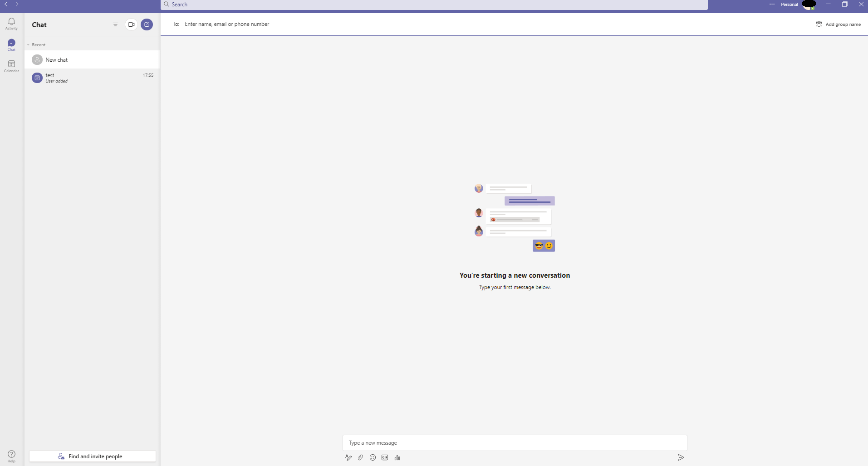
Task: Start a Meet now video call
Action: [131, 25]
